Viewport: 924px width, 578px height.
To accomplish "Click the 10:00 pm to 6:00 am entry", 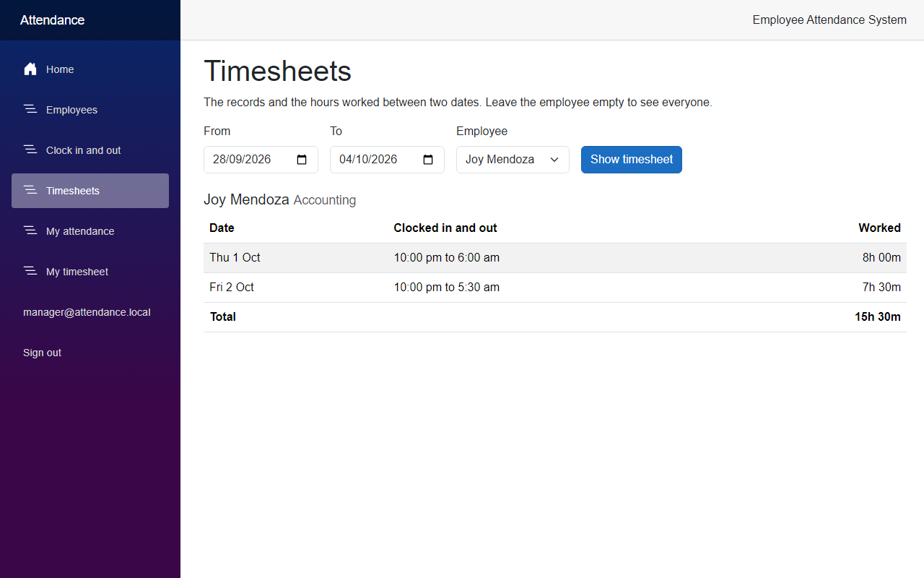I will [x=446, y=258].
